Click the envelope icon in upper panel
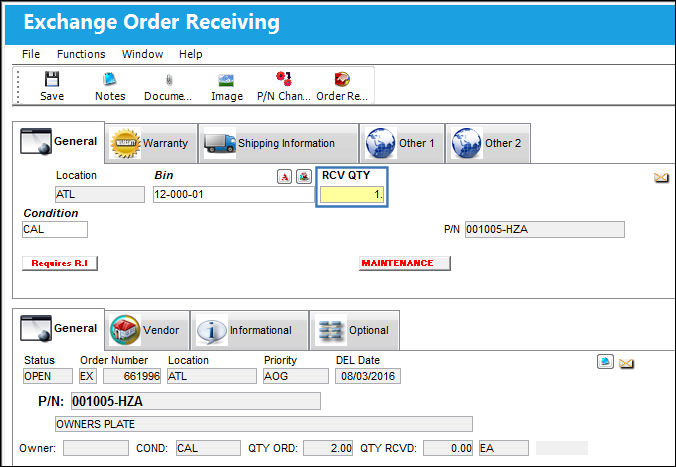 tap(661, 177)
